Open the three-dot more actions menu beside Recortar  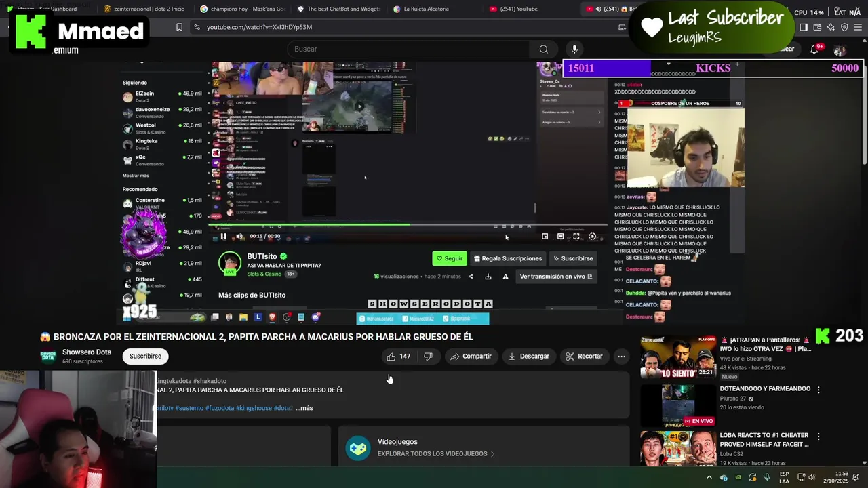(621, 356)
